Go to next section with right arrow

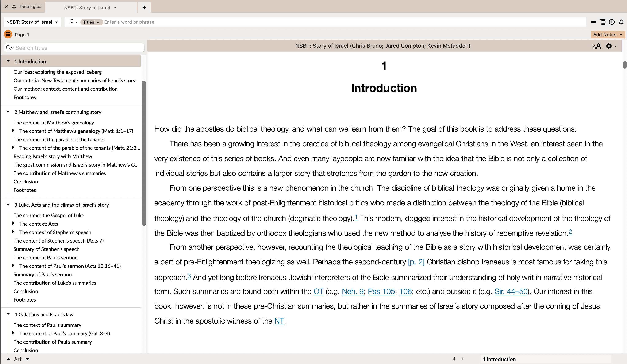click(463, 359)
